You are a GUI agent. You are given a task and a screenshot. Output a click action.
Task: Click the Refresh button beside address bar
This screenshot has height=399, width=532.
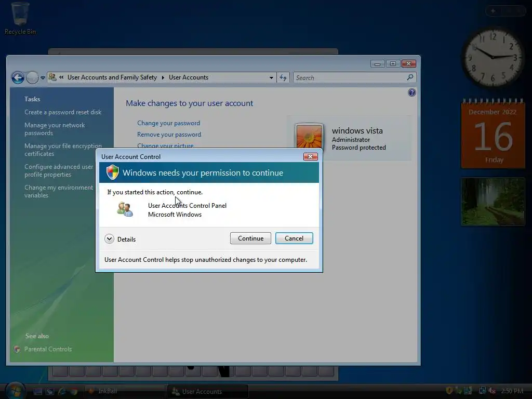[283, 78]
